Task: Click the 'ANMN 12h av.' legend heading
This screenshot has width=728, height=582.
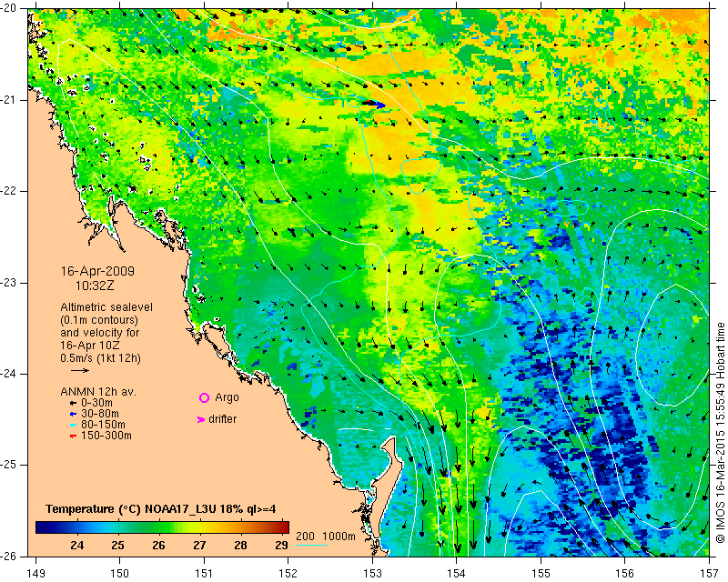Action: [x=98, y=392]
